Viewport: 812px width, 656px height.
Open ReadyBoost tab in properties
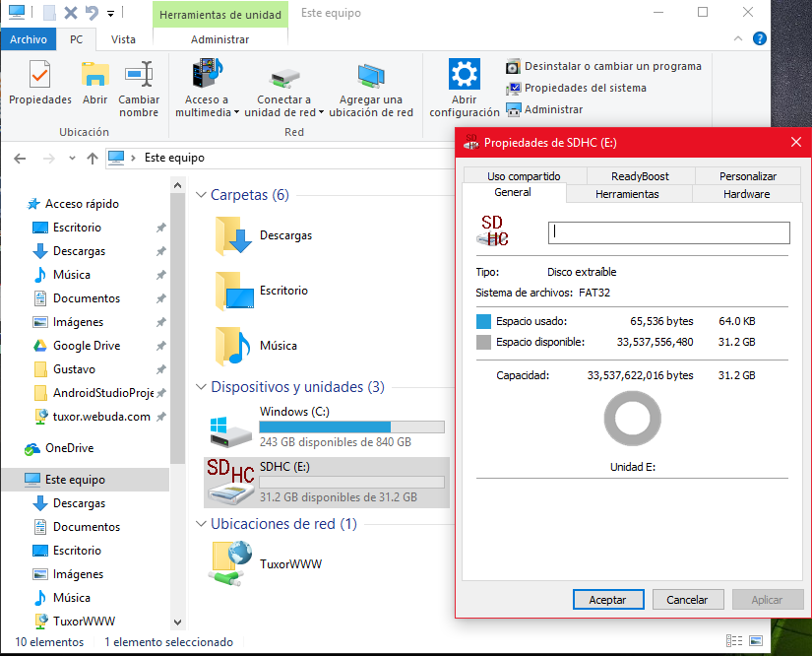tap(640, 176)
